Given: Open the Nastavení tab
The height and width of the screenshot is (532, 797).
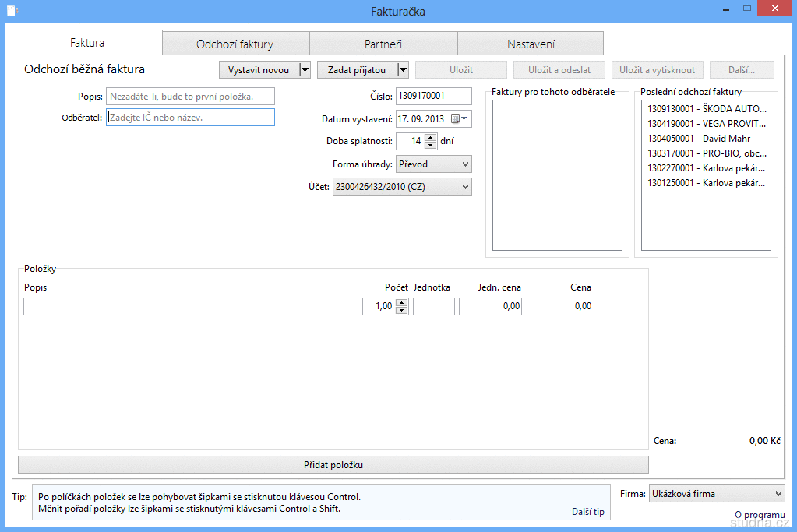Looking at the screenshot, I should (531, 44).
